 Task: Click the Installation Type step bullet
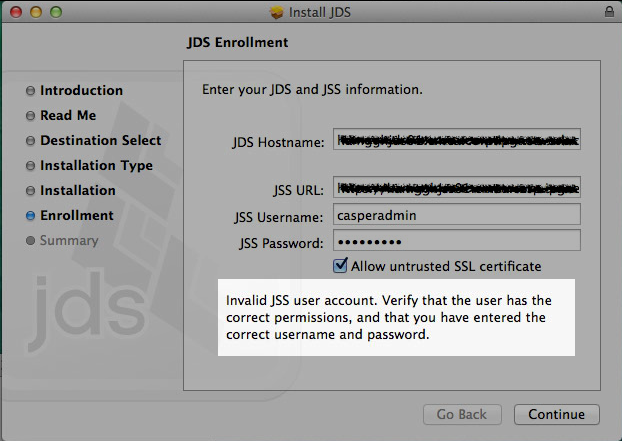(31, 166)
